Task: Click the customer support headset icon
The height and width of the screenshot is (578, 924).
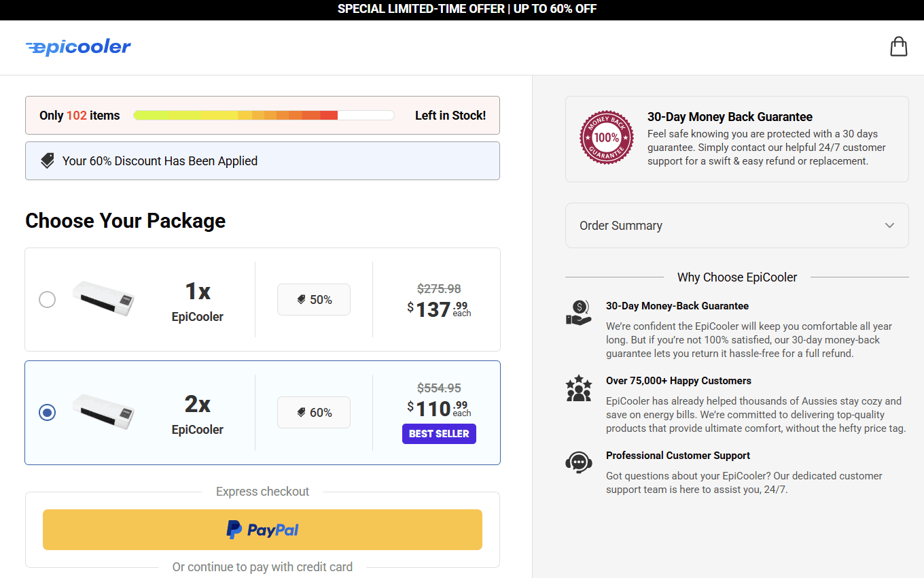Action: pyautogui.click(x=579, y=462)
